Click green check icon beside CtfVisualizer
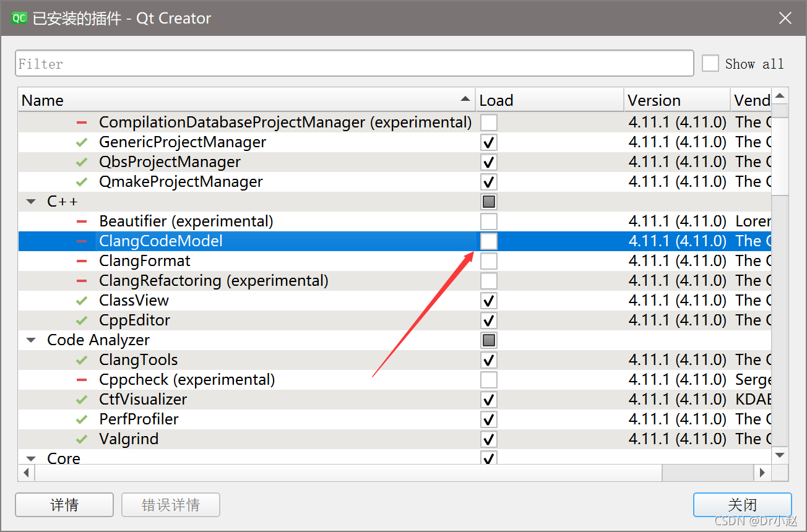The width and height of the screenshot is (807, 532). click(82, 400)
